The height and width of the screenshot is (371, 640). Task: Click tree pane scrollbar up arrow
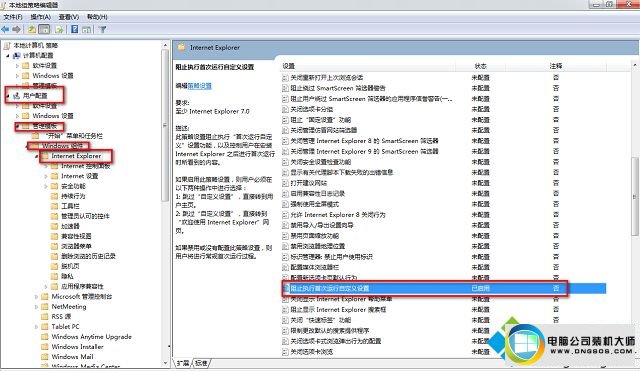tap(165, 45)
